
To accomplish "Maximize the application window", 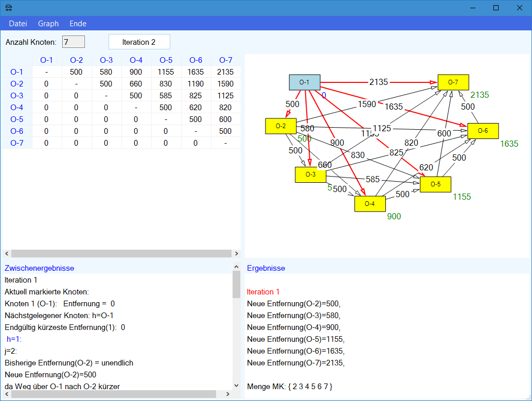I will pos(496,8).
